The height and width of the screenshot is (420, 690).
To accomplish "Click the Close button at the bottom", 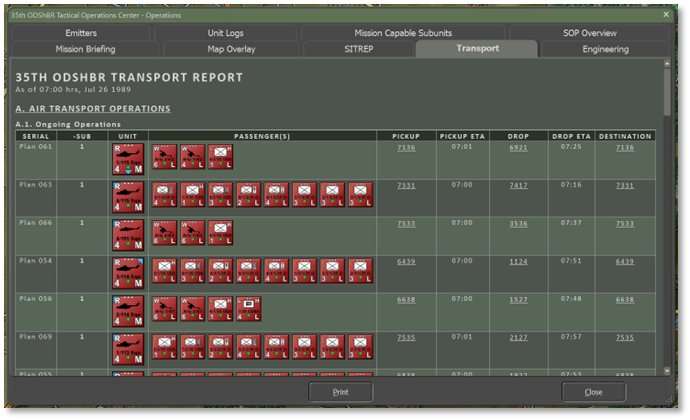I will pos(593,392).
